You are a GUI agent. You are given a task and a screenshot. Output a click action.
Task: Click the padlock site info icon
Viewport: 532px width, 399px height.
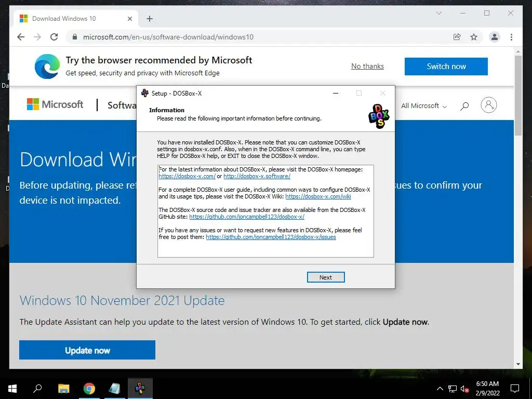tap(75, 37)
